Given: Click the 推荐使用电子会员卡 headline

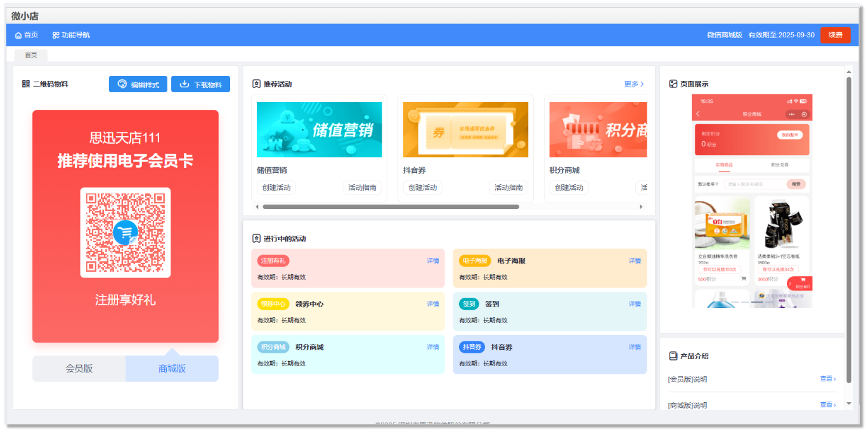Looking at the screenshot, I should click(125, 161).
